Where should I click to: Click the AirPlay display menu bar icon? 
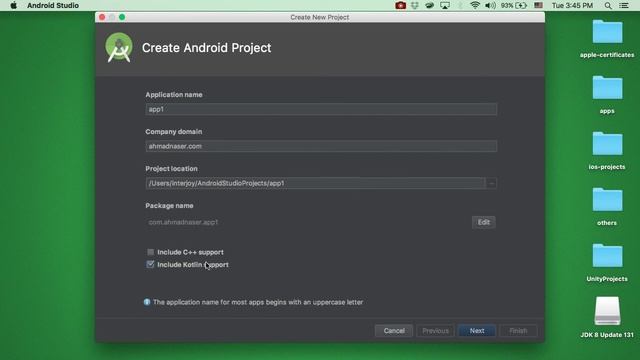pos(445,5)
